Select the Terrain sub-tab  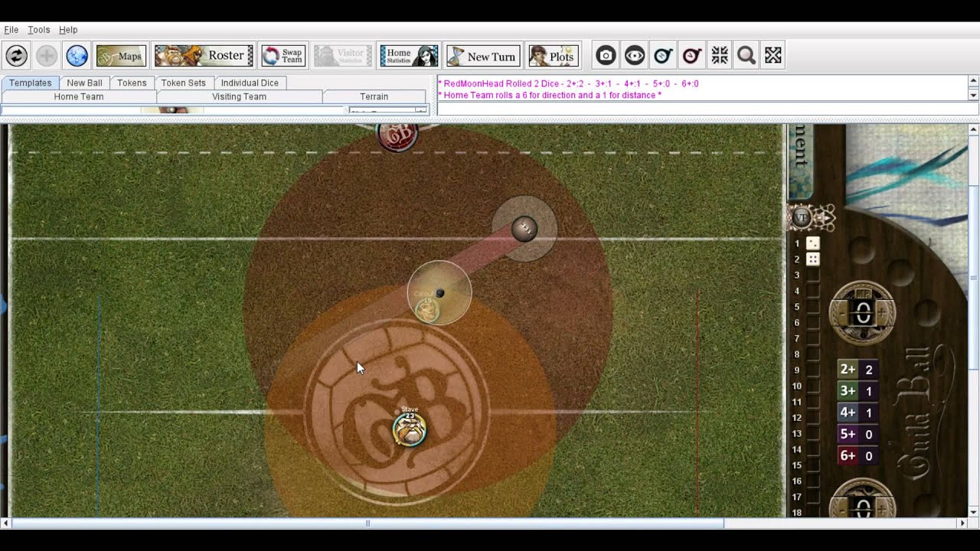[374, 96]
